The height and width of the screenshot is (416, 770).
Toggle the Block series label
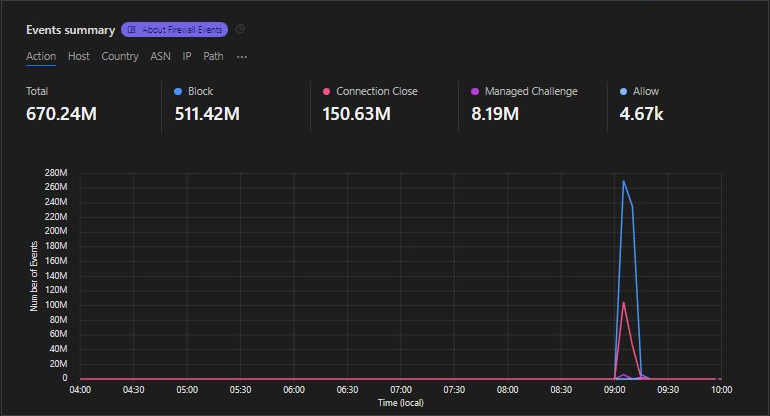pos(200,91)
